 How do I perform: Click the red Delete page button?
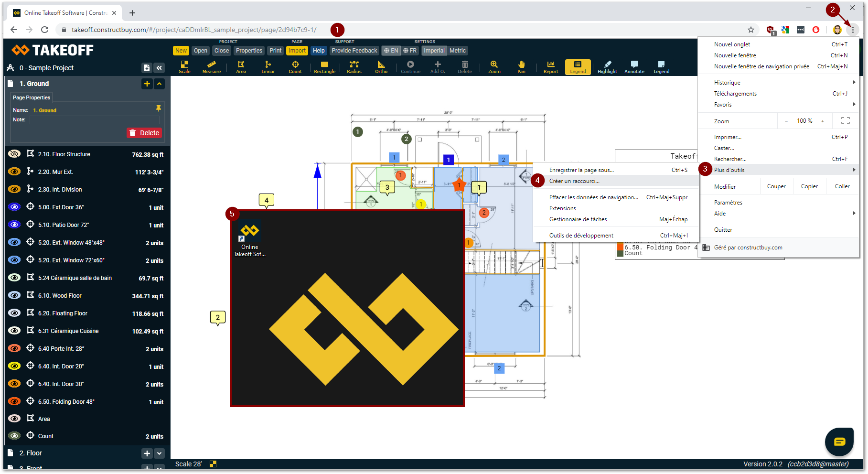pos(144,133)
